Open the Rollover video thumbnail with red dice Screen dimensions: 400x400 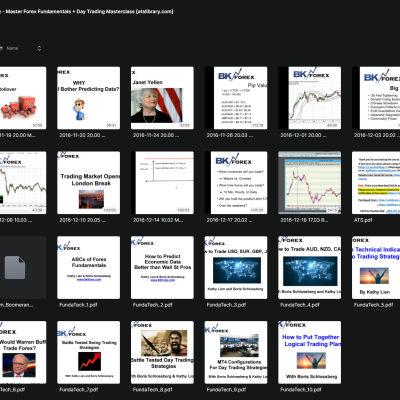(23, 98)
